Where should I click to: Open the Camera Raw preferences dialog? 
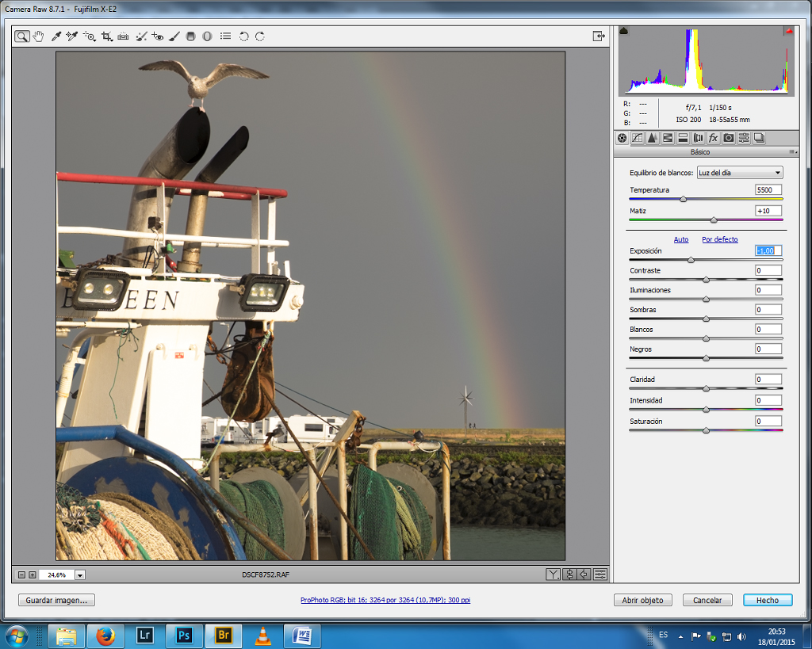click(x=225, y=36)
